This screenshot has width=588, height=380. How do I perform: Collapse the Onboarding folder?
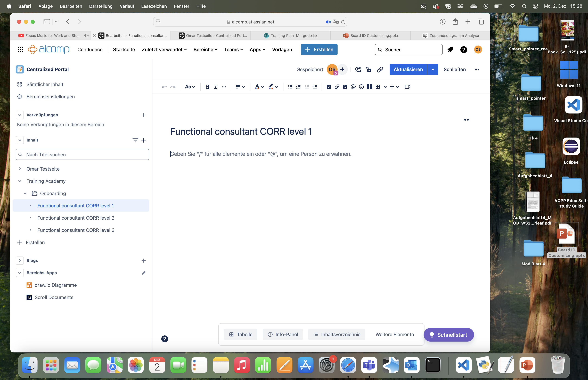(25, 193)
